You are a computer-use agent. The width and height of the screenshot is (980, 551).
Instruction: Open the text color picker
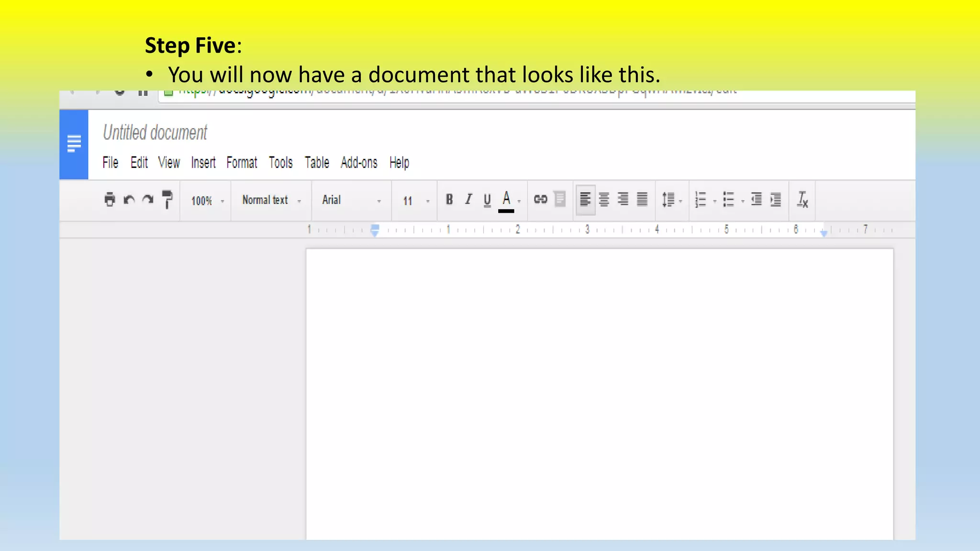point(506,201)
